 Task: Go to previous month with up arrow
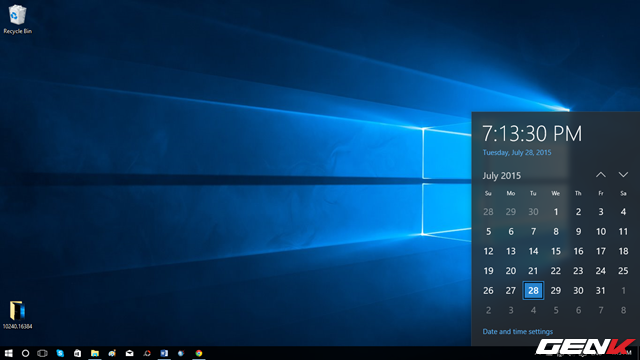[600, 175]
